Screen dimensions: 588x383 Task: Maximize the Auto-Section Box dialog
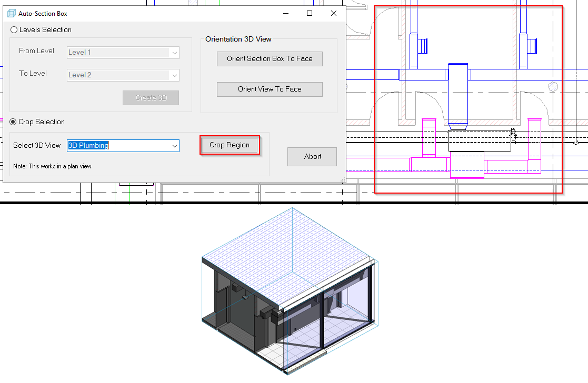click(x=310, y=14)
